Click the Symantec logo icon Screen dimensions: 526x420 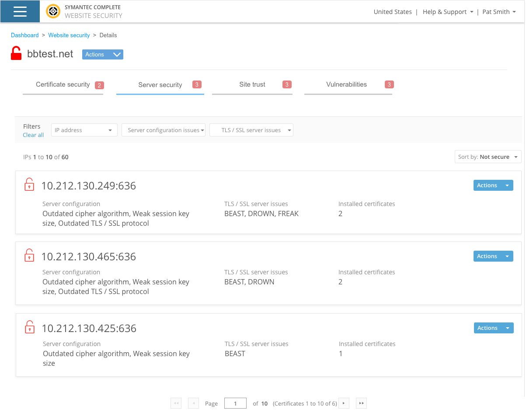pyautogui.click(x=53, y=11)
